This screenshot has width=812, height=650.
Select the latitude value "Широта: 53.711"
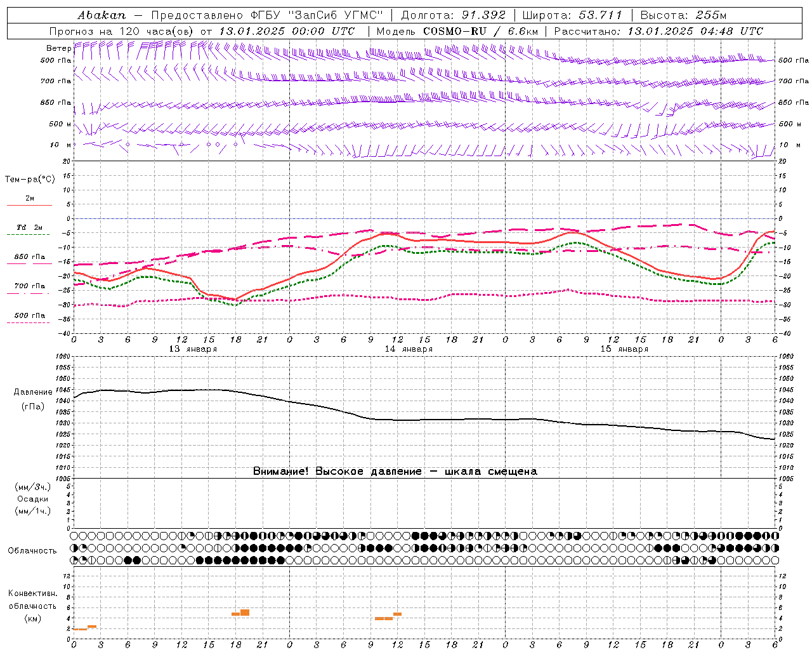[x=573, y=15]
